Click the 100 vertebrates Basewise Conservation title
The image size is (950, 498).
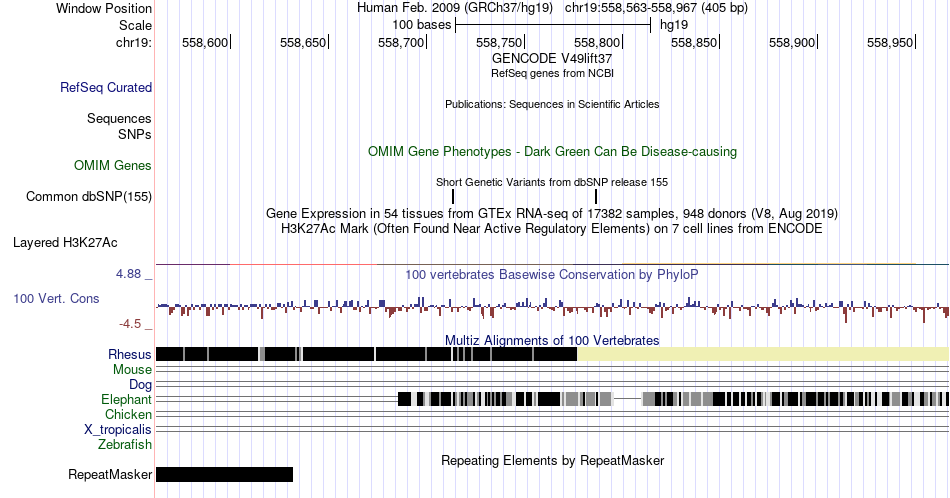(x=552, y=274)
